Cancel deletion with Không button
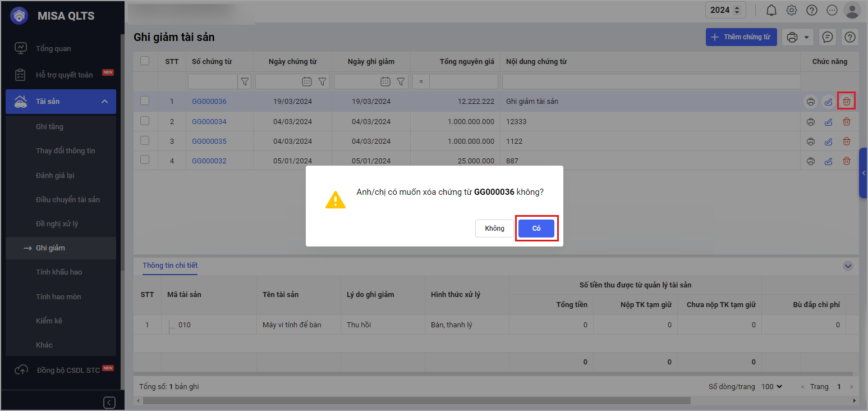 click(x=495, y=229)
